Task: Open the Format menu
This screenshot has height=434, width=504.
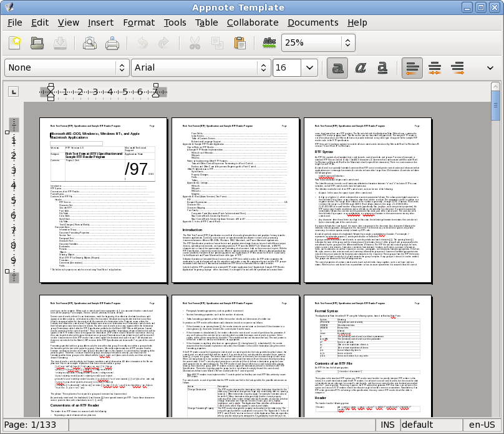Action: 139,22
